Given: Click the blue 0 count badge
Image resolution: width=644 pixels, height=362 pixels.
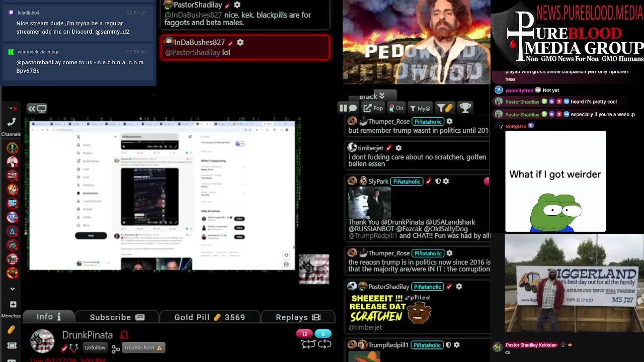Looking at the screenshot, I should (323, 334).
